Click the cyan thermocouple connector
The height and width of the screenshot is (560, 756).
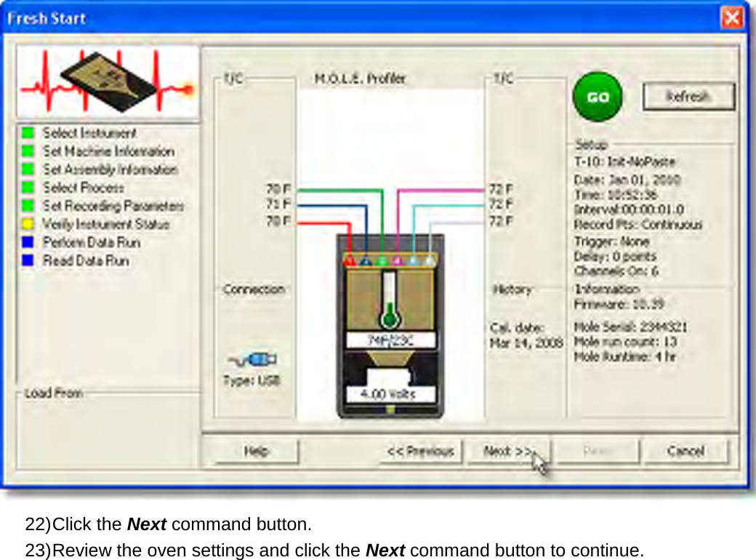pyautogui.click(x=413, y=261)
